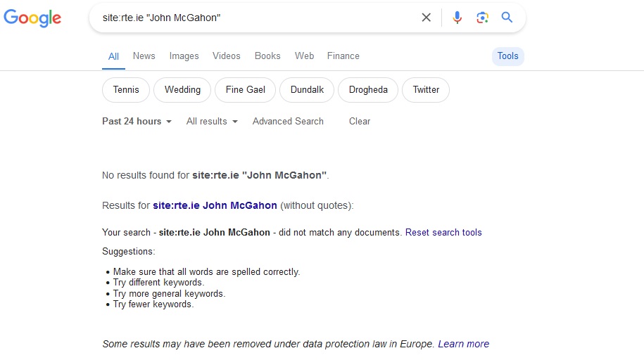Open site:rte.ie John McGahon without quotes link

(215, 205)
